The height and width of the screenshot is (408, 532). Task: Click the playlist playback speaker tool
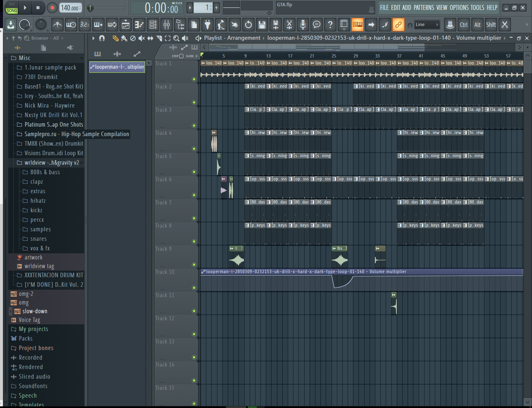(x=185, y=38)
